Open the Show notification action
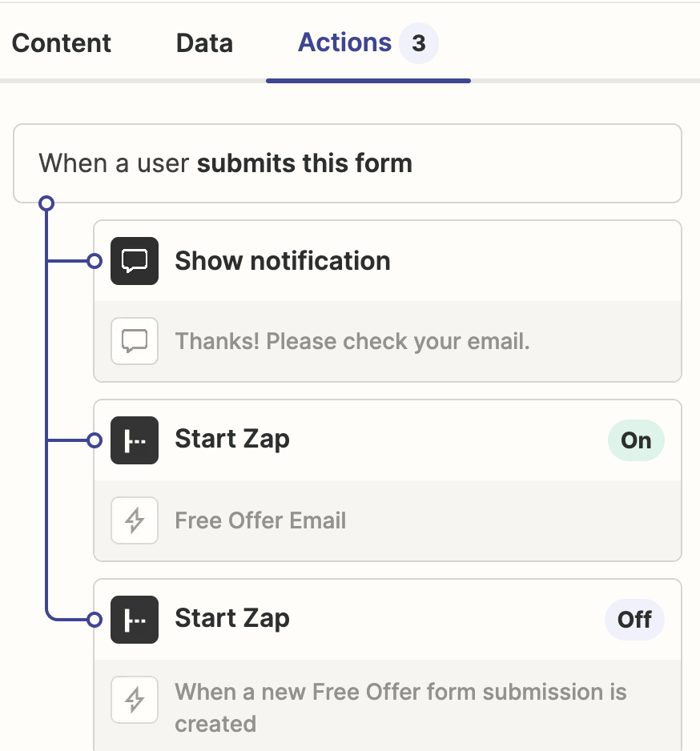 (283, 261)
